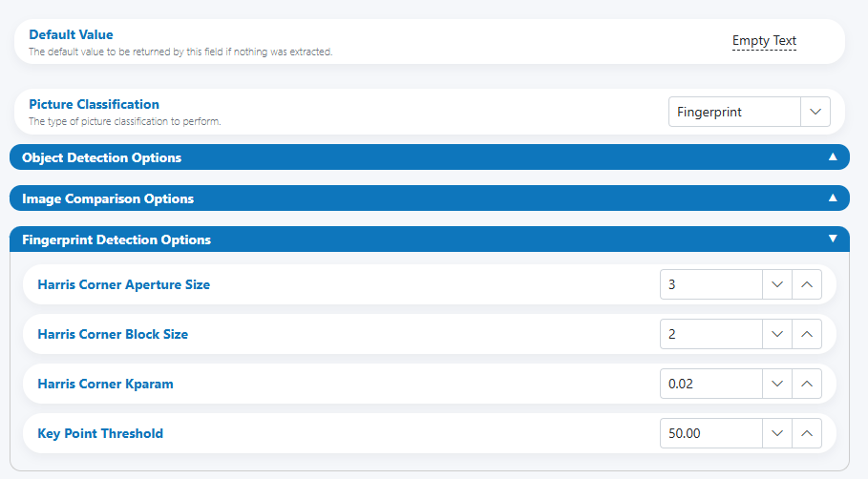Open the Picture Classification Fingerprint dropdown

pos(815,112)
